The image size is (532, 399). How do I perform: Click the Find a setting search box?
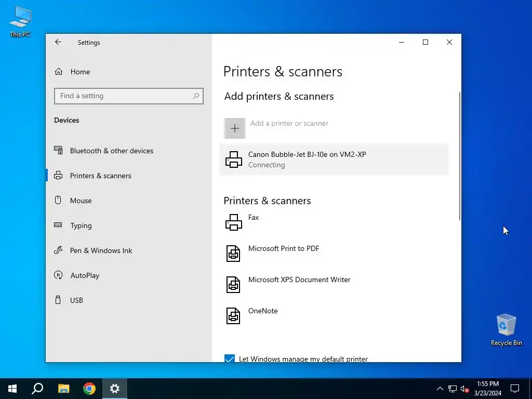(129, 96)
